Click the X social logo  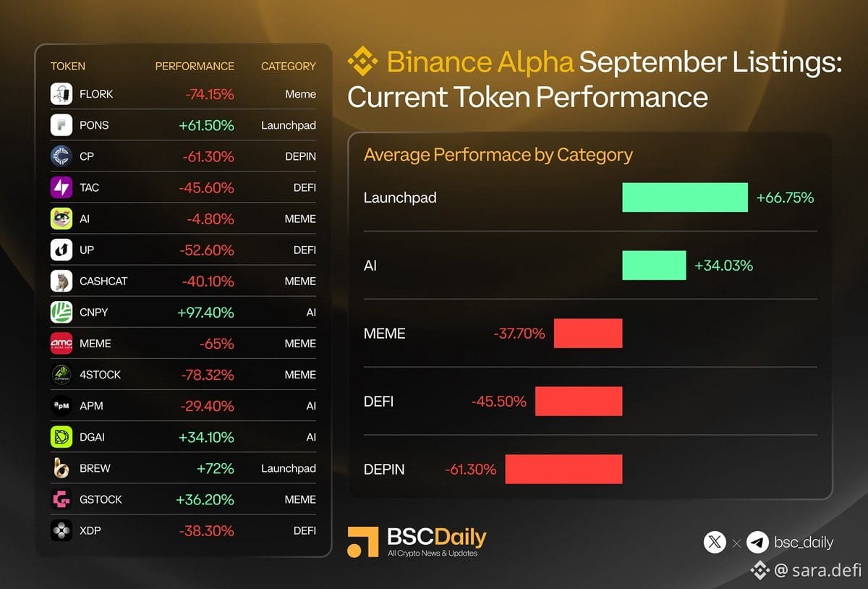[715, 542]
